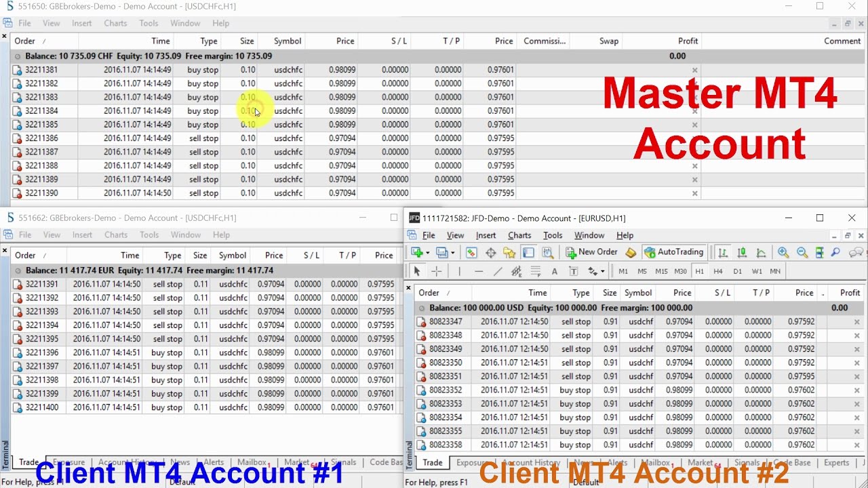868x488 pixels.
Task: Select the Fibonacci Retracement tool
Action: pyautogui.click(x=536, y=271)
